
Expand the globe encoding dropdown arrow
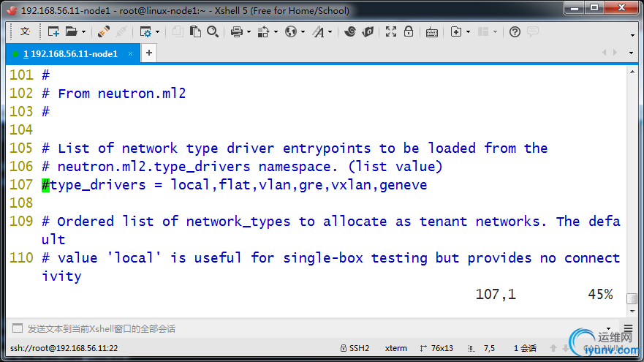click(x=303, y=31)
